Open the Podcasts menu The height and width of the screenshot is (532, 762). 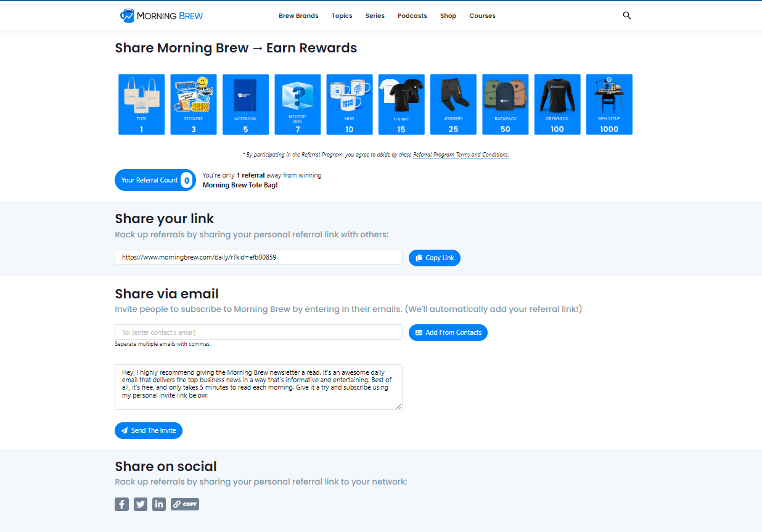412,16
